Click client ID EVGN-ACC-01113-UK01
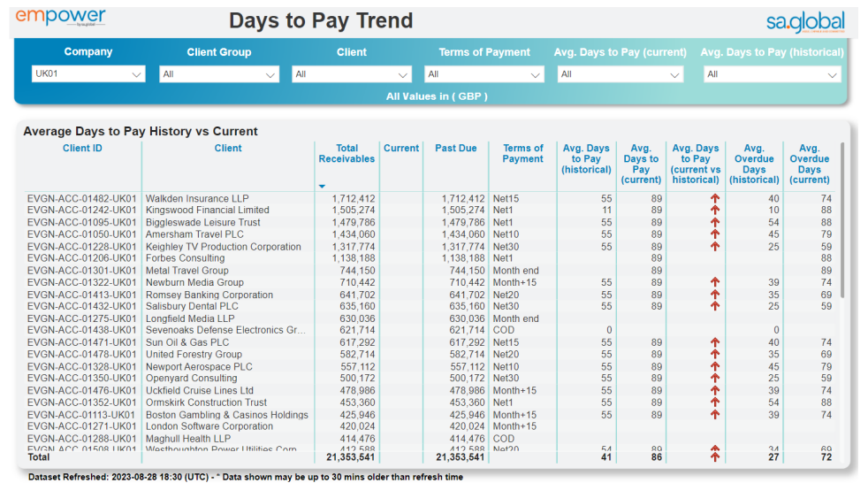Image resolution: width=868 pixels, height=483 pixels. [x=82, y=415]
